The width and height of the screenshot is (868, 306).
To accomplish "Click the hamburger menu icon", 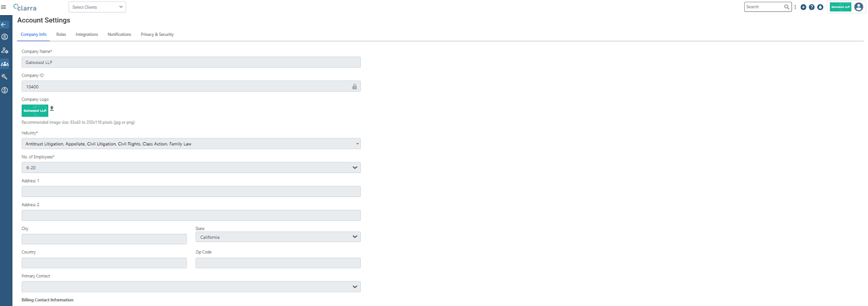I will coord(3,7).
